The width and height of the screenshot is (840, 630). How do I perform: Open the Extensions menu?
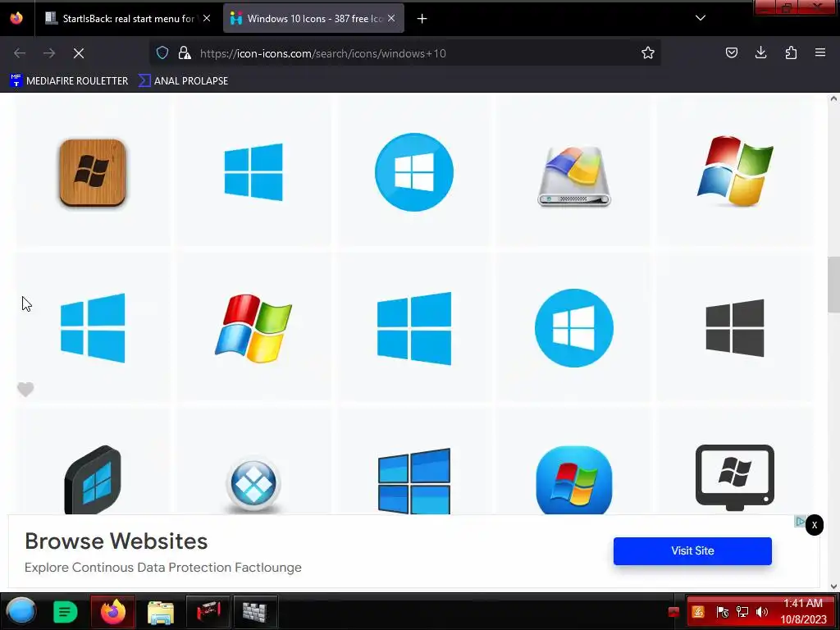pyautogui.click(x=791, y=52)
